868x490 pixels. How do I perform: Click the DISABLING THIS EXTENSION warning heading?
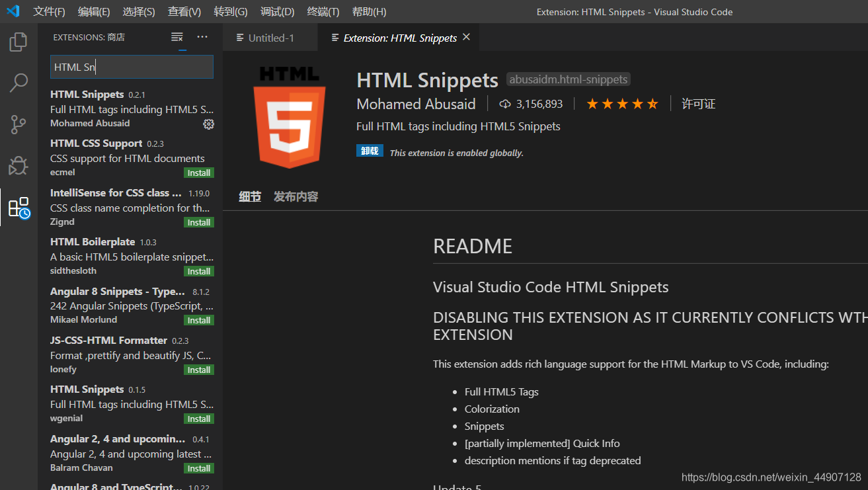[651, 326]
